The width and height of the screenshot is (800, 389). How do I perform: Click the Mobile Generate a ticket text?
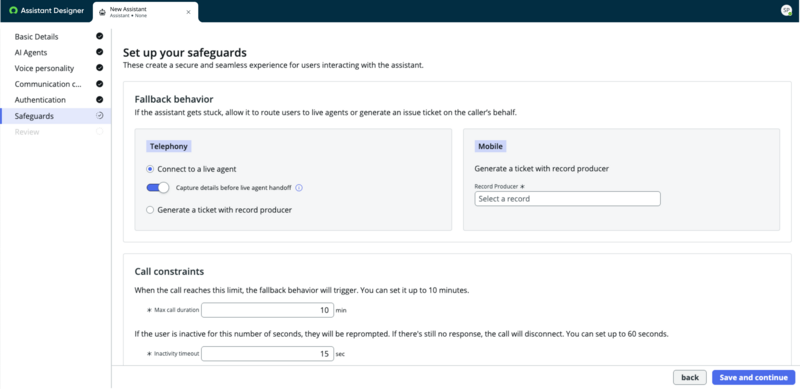[x=542, y=168]
